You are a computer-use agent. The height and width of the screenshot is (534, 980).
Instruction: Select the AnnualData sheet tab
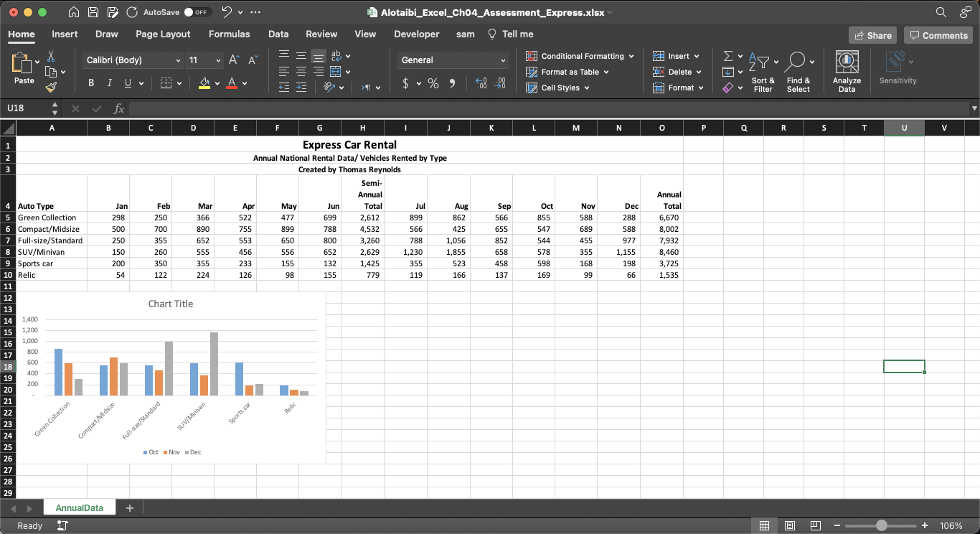(x=79, y=507)
